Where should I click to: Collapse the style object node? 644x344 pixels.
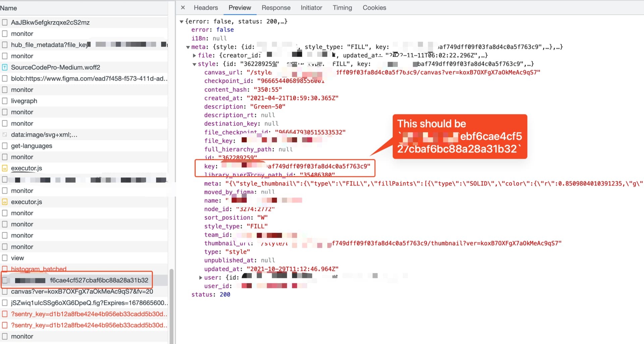194,64
